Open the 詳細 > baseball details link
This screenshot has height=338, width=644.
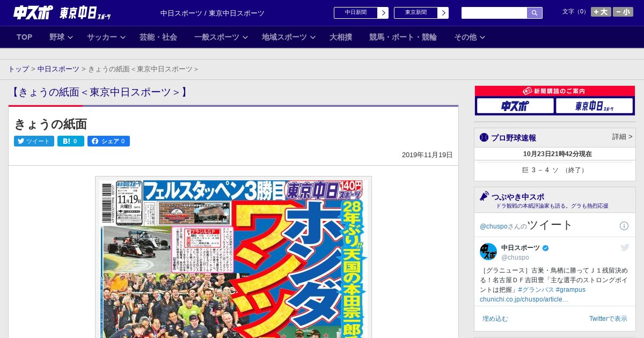coord(622,137)
